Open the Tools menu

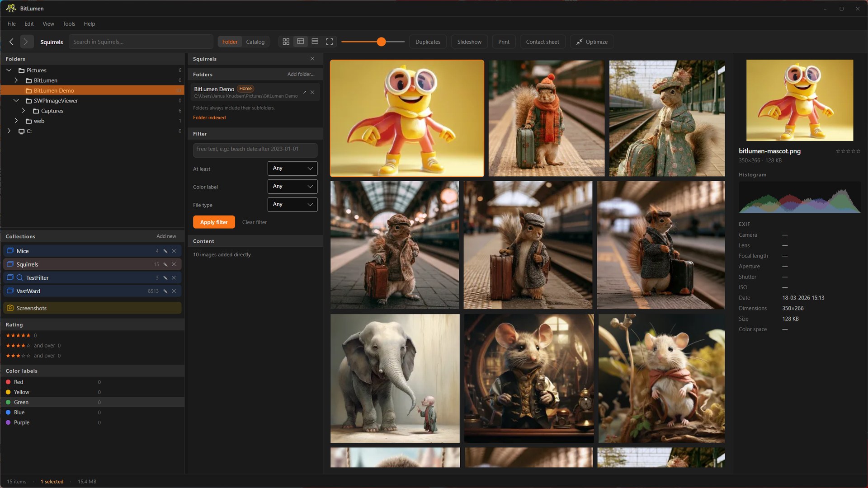(x=69, y=23)
